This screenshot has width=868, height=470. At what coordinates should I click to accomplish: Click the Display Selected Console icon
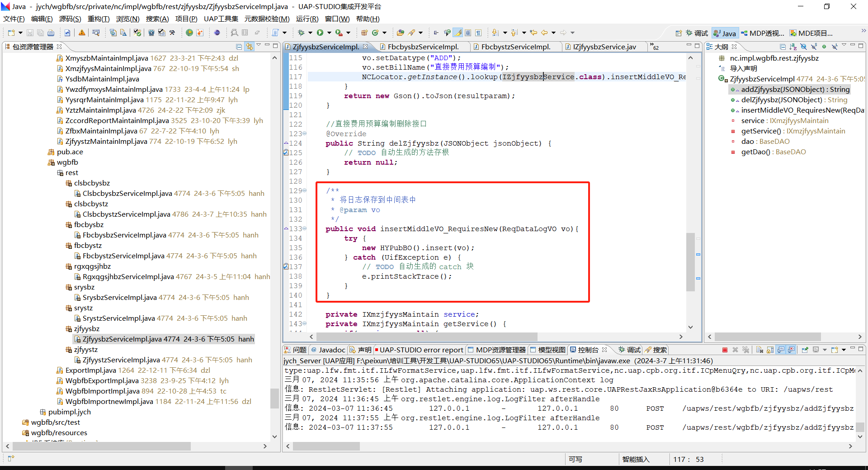[x=816, y=350]
